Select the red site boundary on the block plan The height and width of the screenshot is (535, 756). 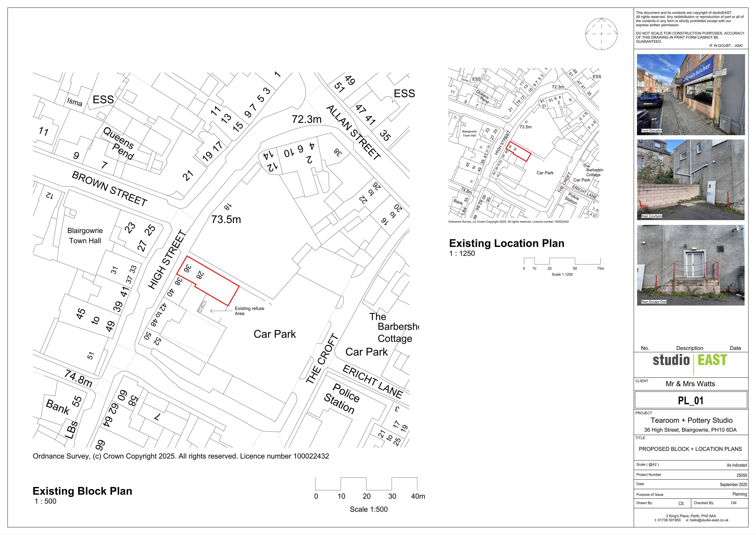208,281
